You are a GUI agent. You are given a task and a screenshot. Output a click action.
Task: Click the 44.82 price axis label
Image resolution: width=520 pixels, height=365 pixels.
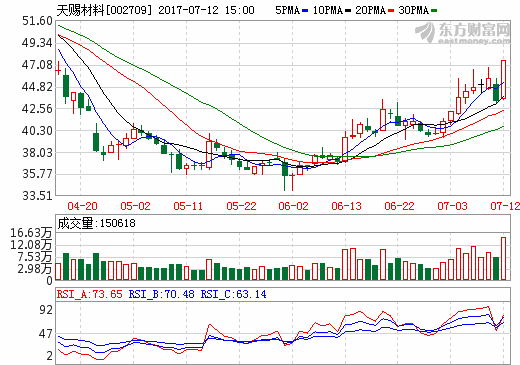point(37,87)
